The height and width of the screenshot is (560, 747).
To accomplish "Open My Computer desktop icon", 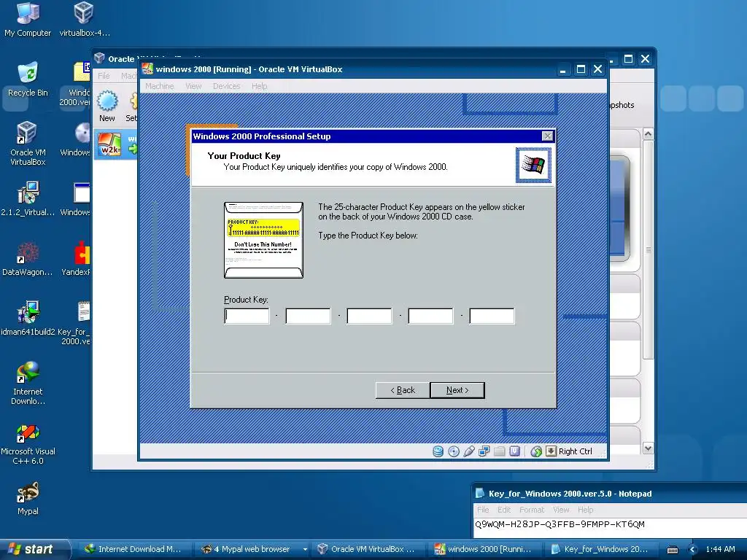I will click(28, 20).
